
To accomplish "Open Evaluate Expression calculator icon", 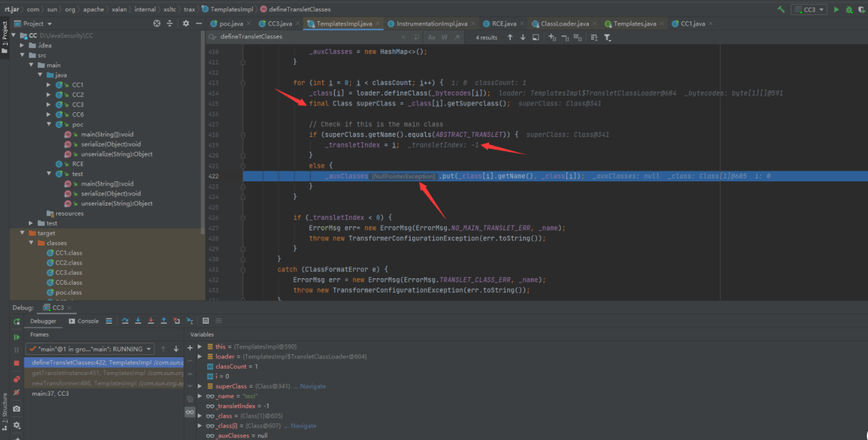I will point(205,321).
